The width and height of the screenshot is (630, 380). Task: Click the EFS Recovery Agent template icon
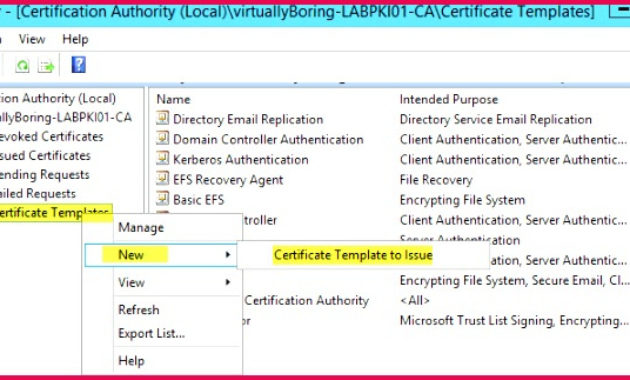(162, 178)
